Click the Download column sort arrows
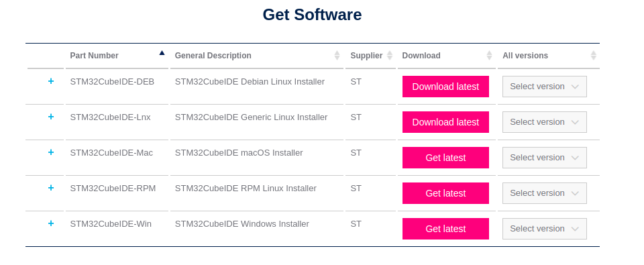 [x=489, y=56]
